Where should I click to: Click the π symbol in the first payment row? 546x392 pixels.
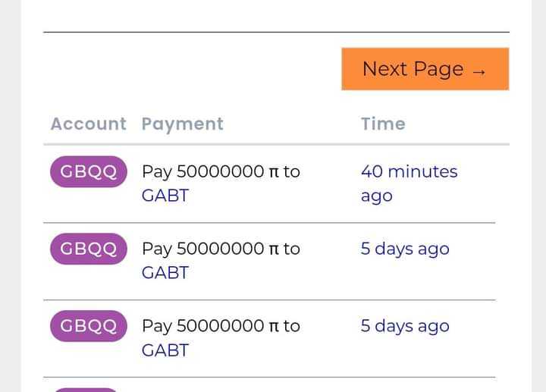pyautogui.click(x=274, y=172)
